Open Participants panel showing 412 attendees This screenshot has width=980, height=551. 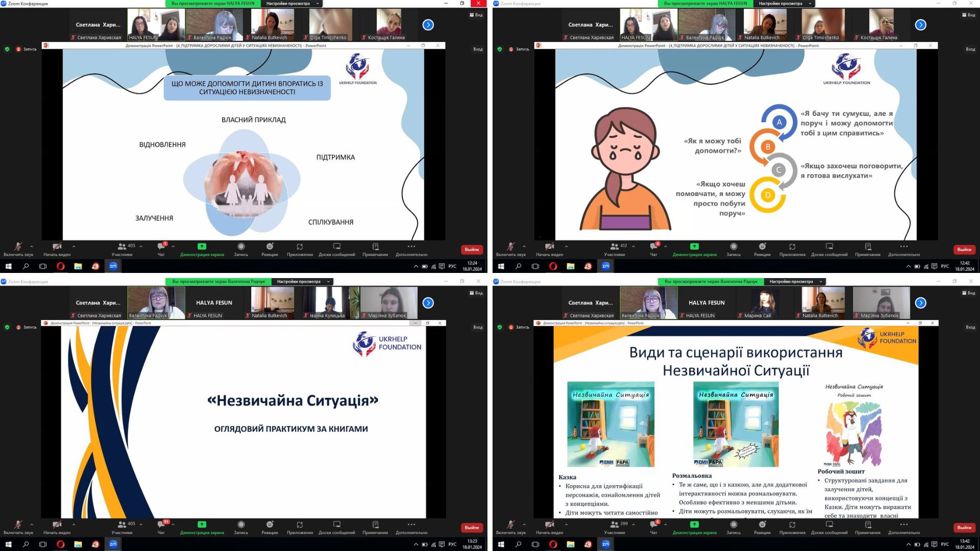click(x=615, y=248)
